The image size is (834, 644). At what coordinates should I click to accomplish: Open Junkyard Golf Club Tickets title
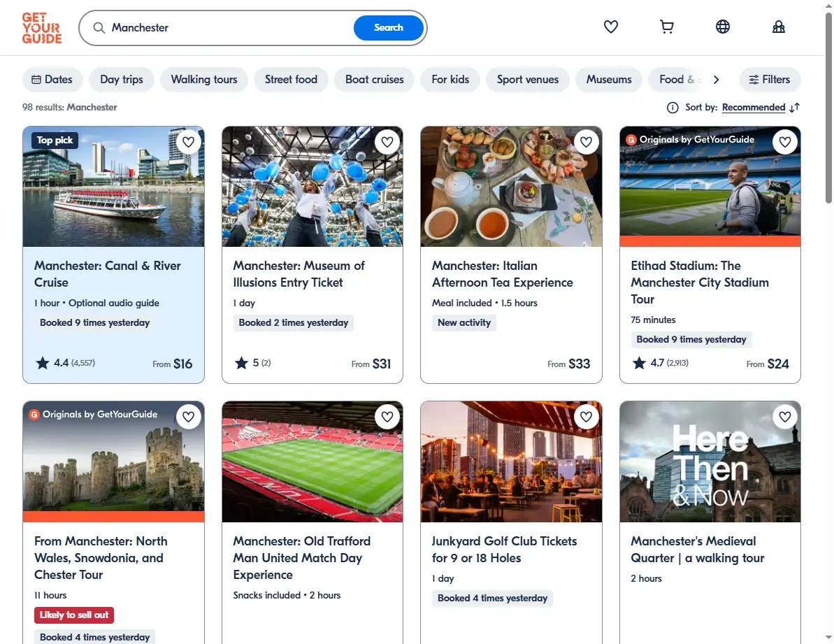(504, 550)
